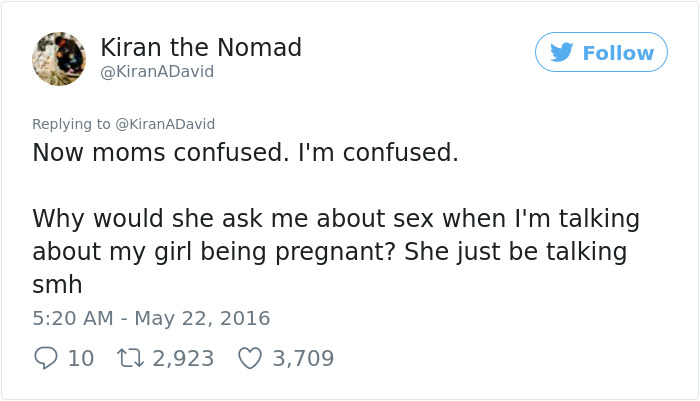Click the reply speech bubble icon
The height and width of the screenshot is (401, 700).
click(x=46, y=357)
